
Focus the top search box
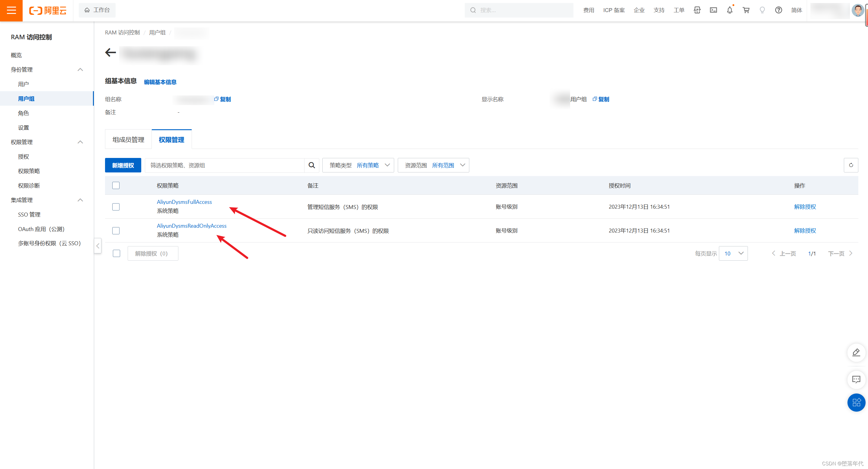point(519,10)
